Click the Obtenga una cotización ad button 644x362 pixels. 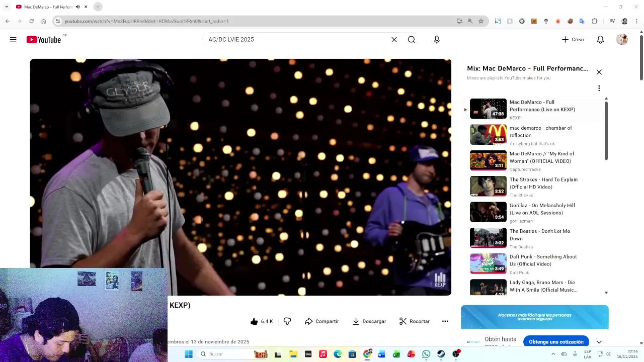[556, 342]
